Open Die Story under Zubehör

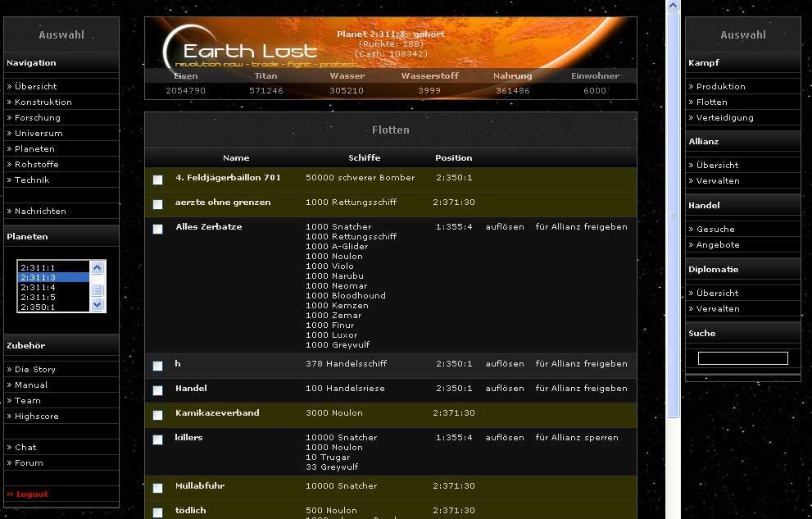pos(35,369)
